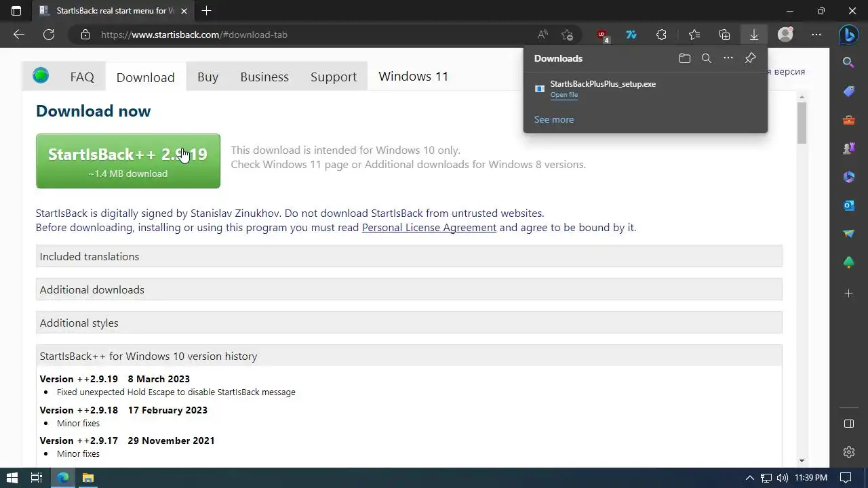Click sidebar Search magnifier icon
Viewport: 868px width, 488px height.
tap(848, 63)
